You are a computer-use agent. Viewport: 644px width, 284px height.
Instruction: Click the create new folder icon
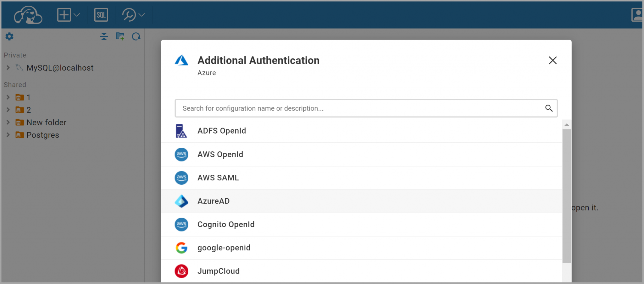pos(120,36)
